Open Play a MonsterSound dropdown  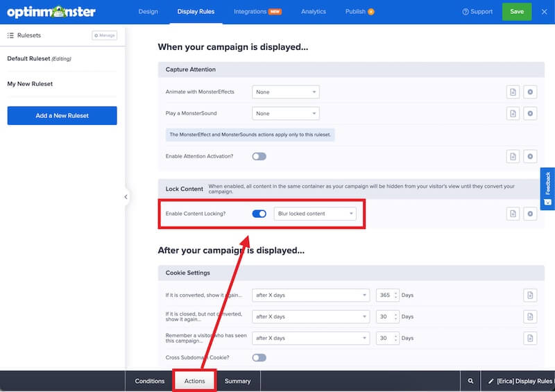(x=286, y=114)
